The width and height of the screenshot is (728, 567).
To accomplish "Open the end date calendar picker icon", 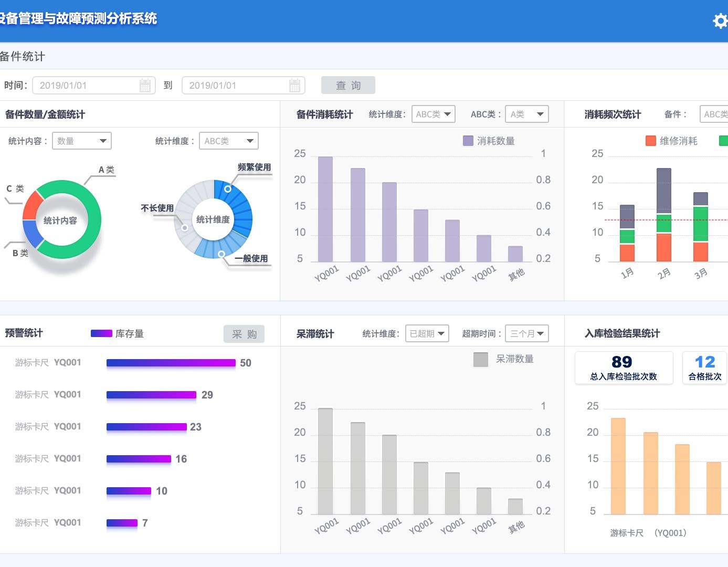I will 296,85.
